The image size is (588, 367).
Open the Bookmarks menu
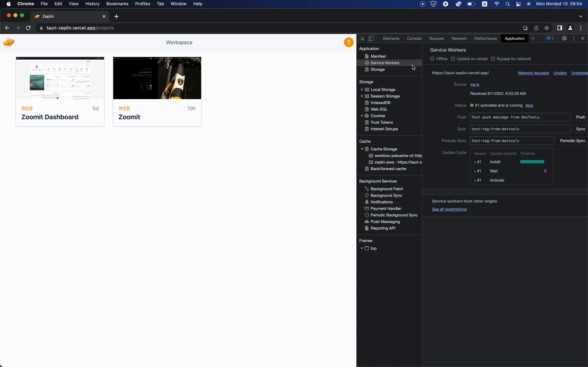pyautogui.click(x=117, y=4)
